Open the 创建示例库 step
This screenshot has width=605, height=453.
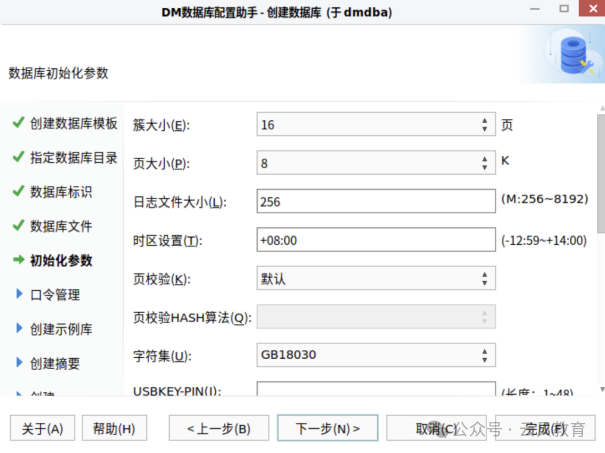[61, 329]
